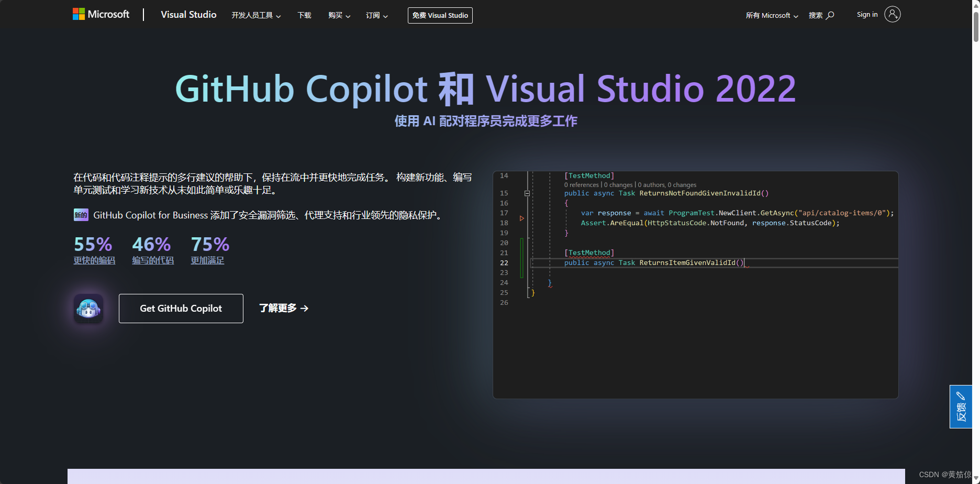The image size is (980, 484).
Task: Expand the 订阅 dropdown menu
Action: 377,16
